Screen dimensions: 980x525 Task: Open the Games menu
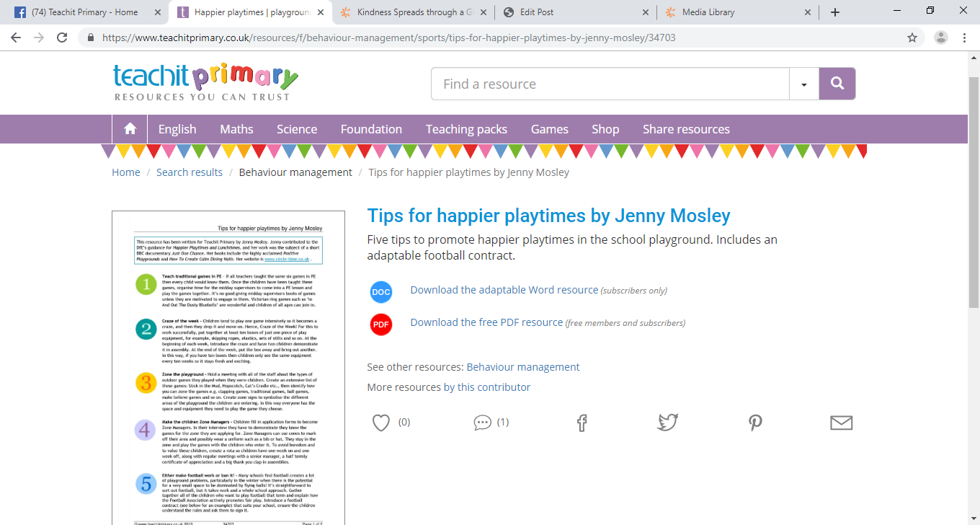pyautogui.click(x=550, y=129)
